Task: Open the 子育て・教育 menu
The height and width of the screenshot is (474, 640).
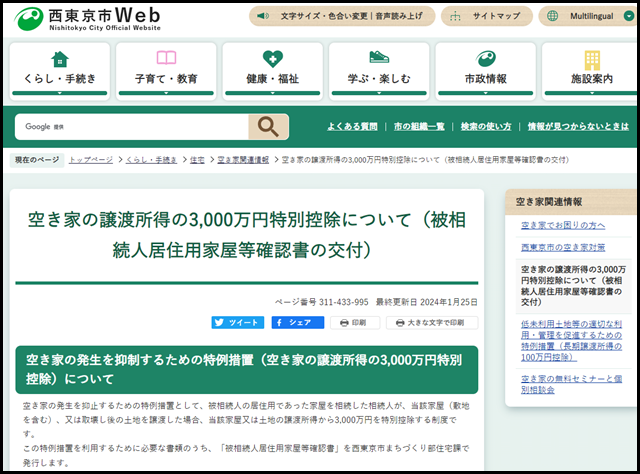Action: tap(166, 71)
